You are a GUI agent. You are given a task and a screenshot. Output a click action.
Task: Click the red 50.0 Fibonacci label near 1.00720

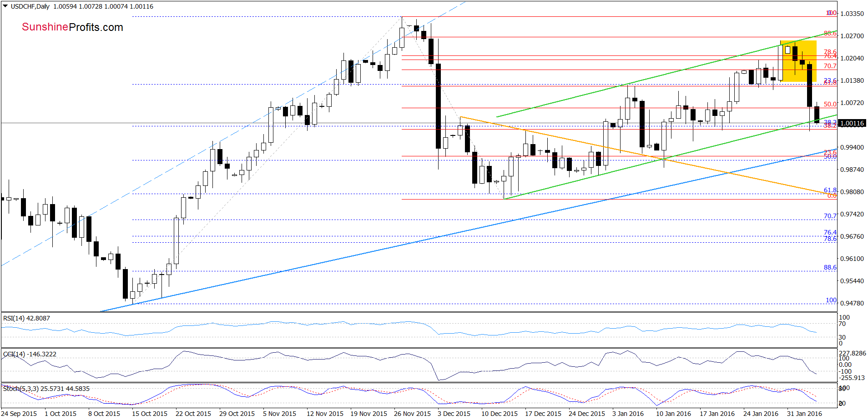830,104
